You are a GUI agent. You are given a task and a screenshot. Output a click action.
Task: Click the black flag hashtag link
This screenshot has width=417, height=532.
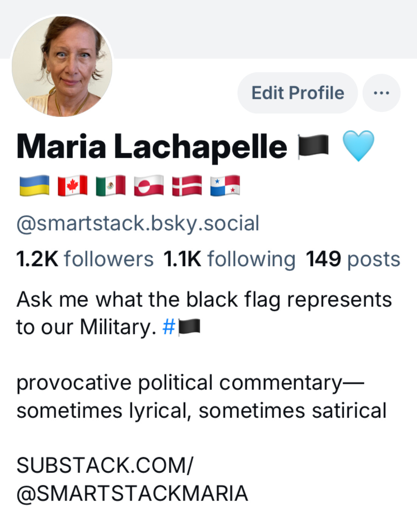181,327
